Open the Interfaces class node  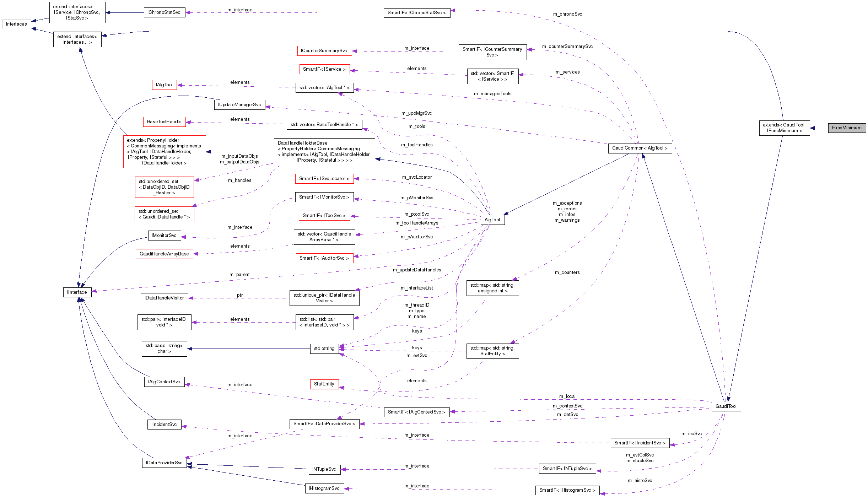coord(16,24)
